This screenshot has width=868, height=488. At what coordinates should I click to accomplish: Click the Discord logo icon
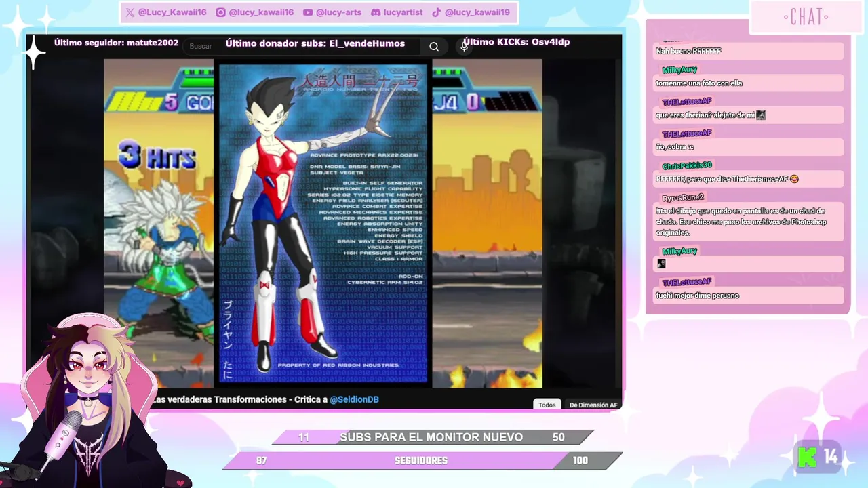tap(376, 12)
